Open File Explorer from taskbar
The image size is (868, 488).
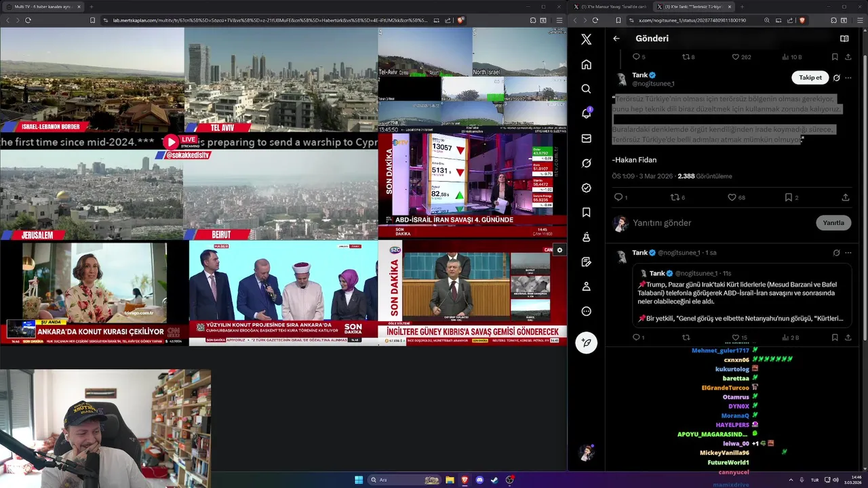click(450, 480)
